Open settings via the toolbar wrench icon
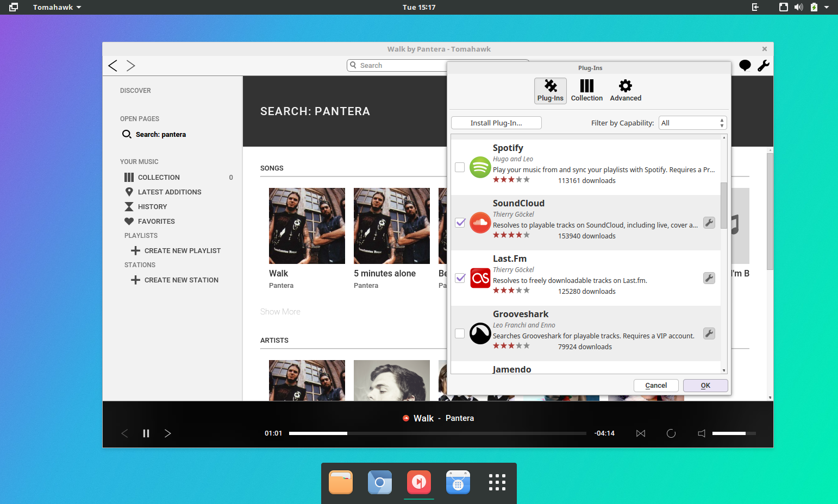Image resolution: width=838 pixels, height=504 pixels. [764, 66]
